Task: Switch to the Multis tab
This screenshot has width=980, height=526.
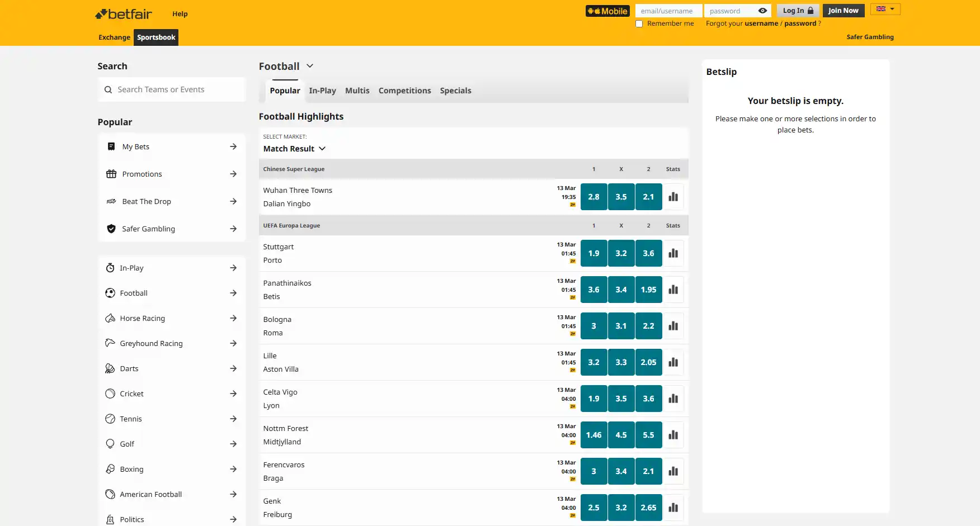Action: tap(357, 91)
